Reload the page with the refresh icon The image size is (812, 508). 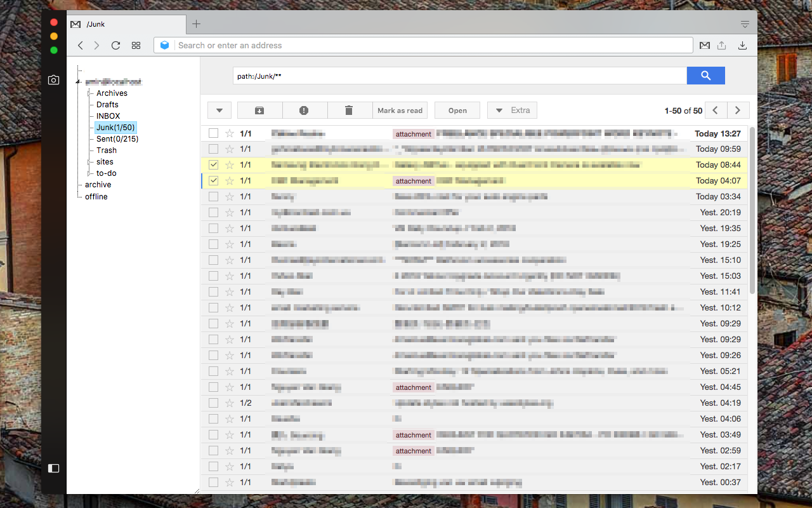[115, 45]
